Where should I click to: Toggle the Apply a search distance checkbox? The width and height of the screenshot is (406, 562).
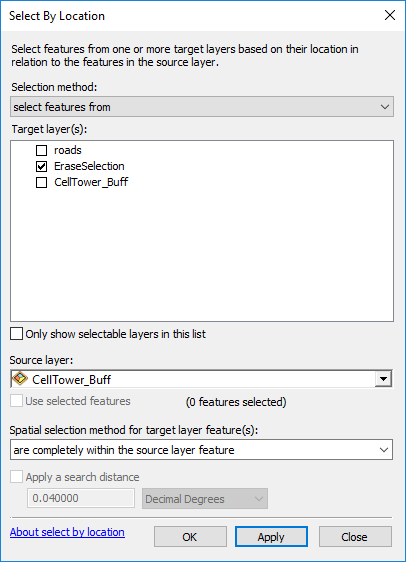point(16,477)
